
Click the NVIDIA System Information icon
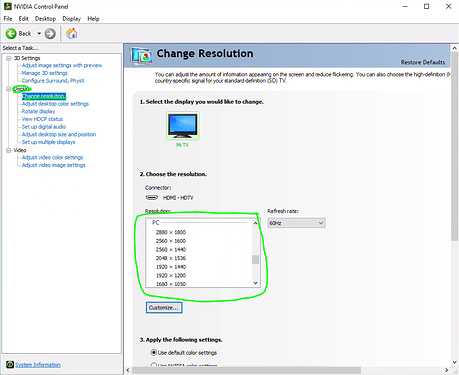coord(10,364)
